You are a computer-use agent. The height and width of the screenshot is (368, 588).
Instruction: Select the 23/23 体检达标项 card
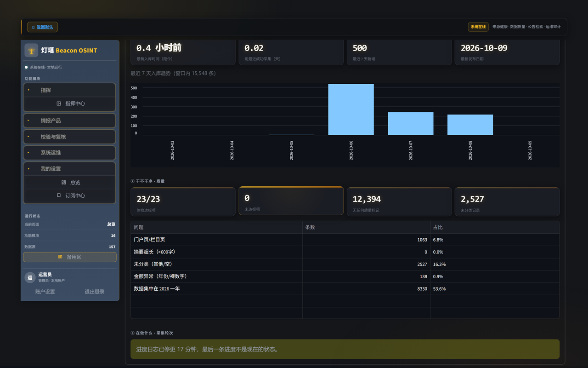click(183, 201)
